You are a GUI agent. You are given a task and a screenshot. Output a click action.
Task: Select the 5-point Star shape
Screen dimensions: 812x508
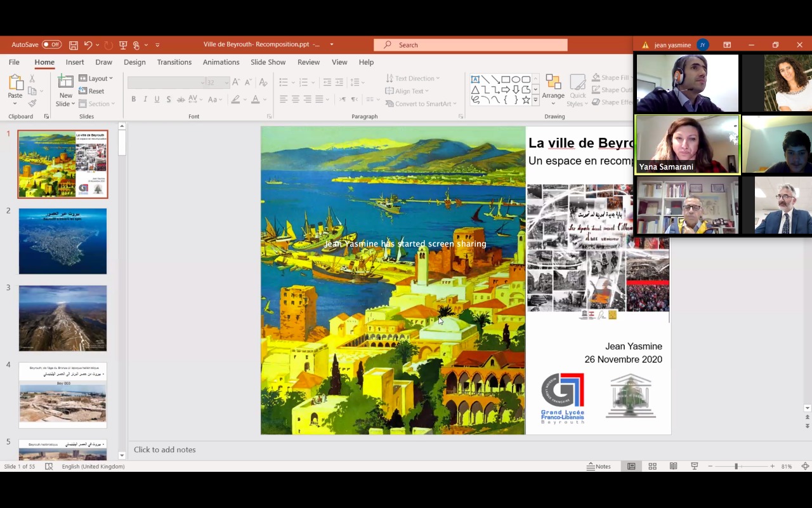(526, 100)
